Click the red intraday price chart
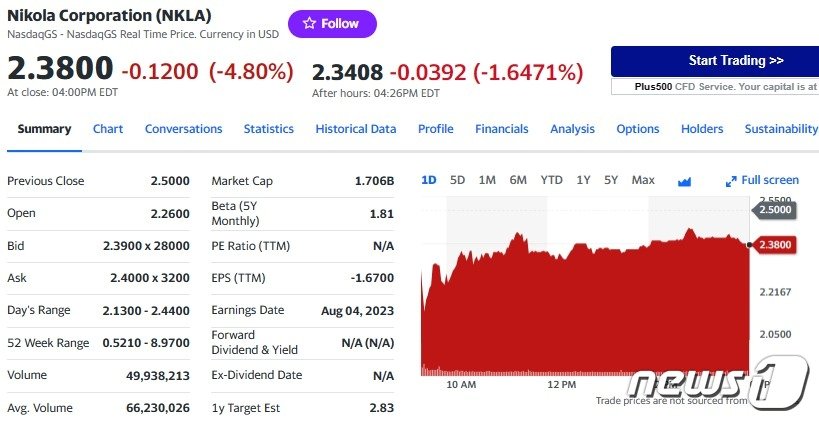Screen dimensions: 819x422 585,310
